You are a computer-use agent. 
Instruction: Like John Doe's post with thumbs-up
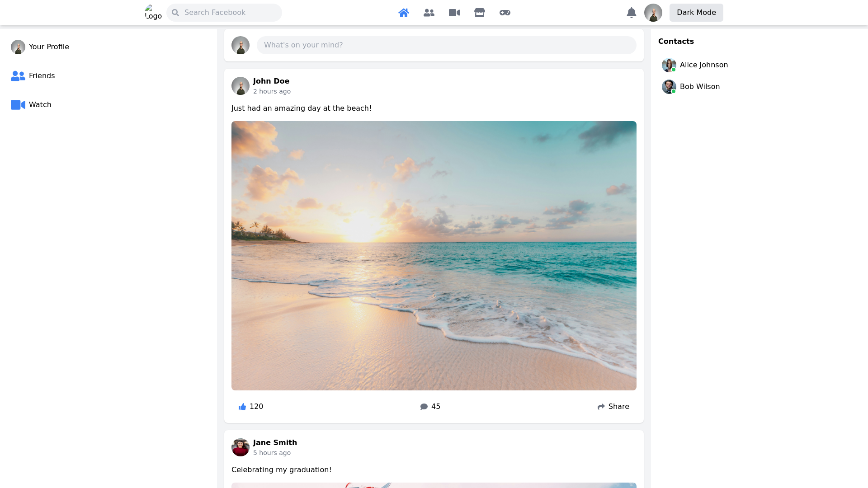[250, 407]
